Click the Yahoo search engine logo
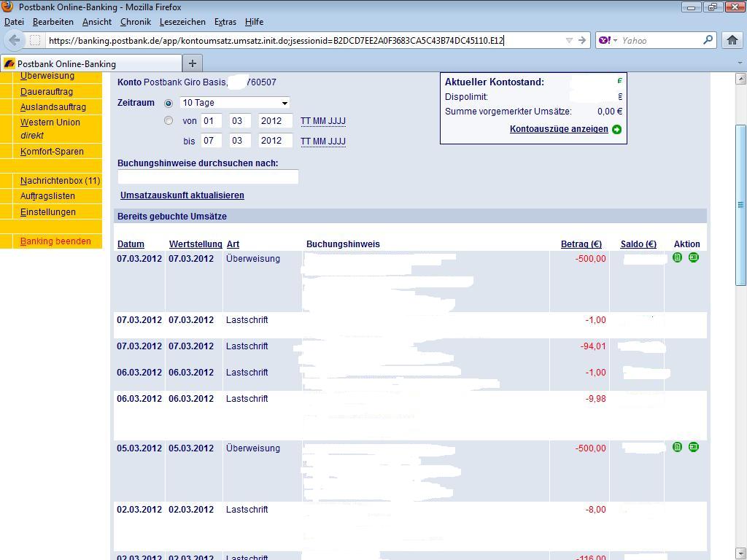This screenshot has width=747, height=560. 605,41
